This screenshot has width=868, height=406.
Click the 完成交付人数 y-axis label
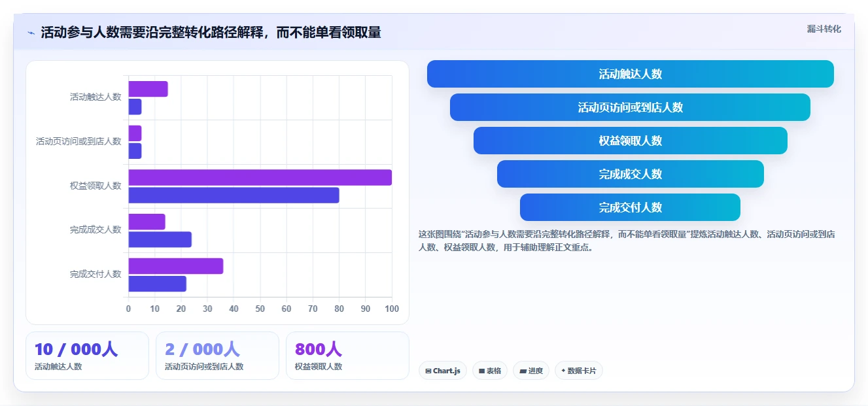[95, 274]
